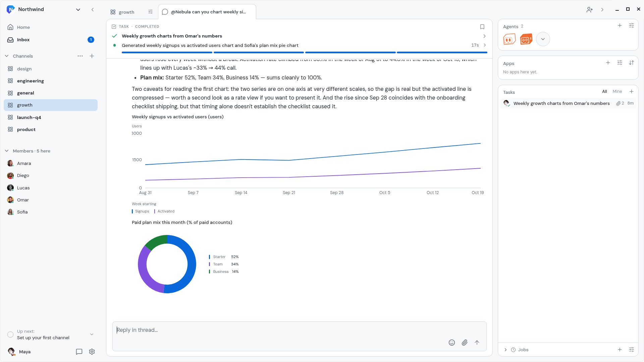This screenshot has width=644, height=362.
Task: Open Channels more options menu
Action: pyautogui.click(x=80, y=56)
